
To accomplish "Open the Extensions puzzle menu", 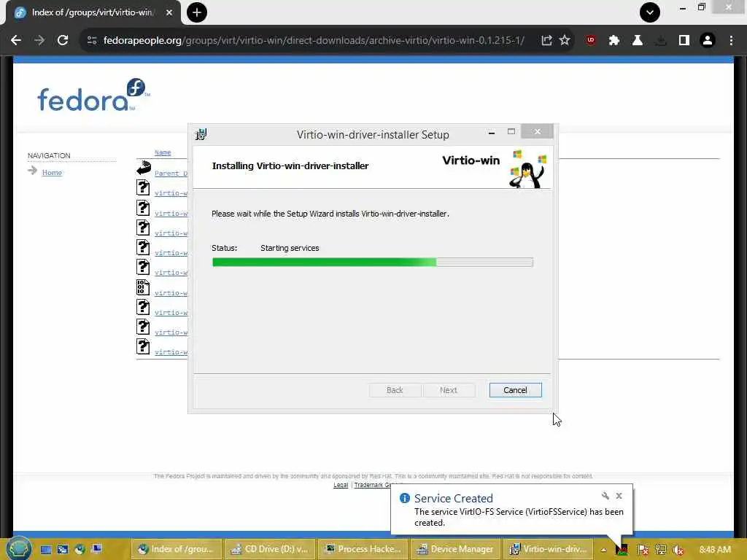I will [x=614, y=41].
